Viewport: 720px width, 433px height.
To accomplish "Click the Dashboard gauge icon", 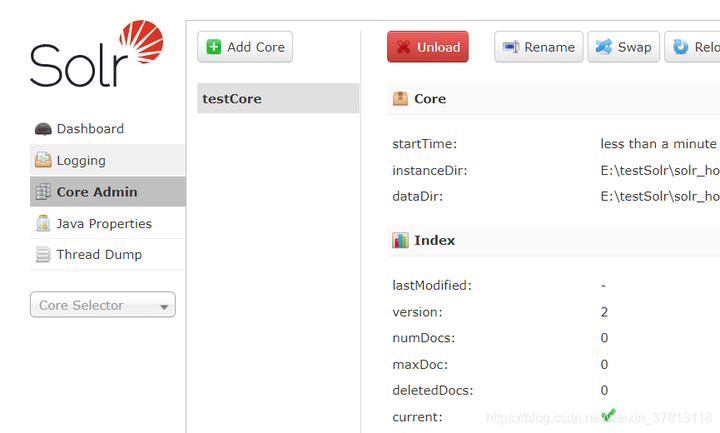I will 43,129.
